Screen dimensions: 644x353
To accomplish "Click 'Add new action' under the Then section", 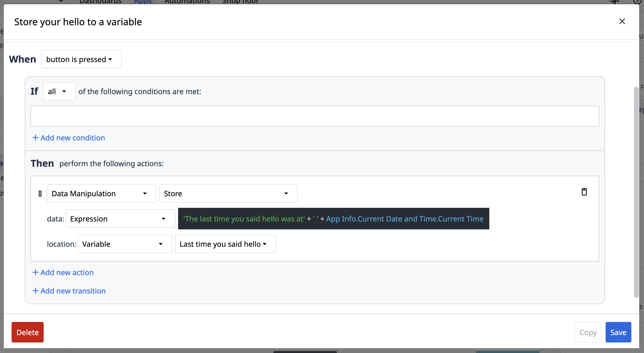I will [63, 272].
